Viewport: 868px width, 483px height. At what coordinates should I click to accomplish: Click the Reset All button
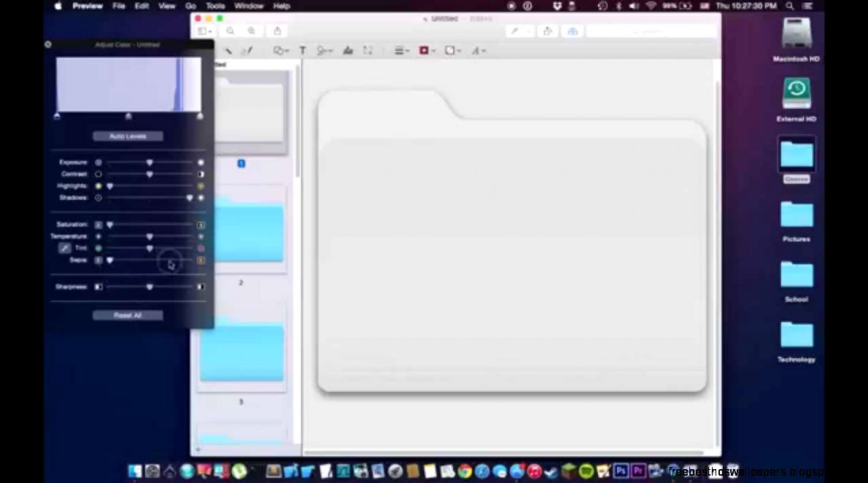128,314
